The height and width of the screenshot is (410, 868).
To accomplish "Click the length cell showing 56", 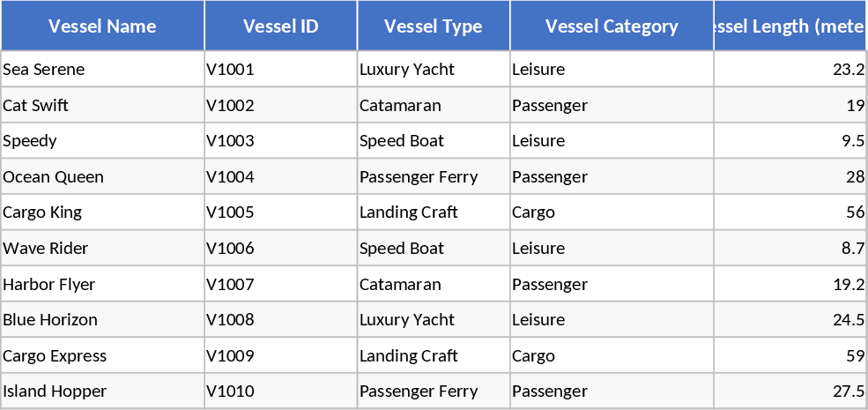I will [x=855, y=212].
